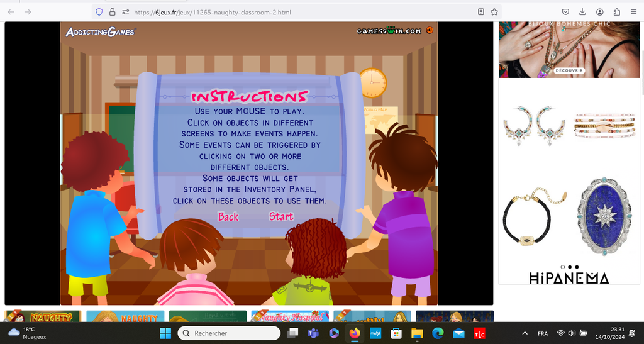Show site security padlock information
The image size is (644, 344).
coord(112,12)
